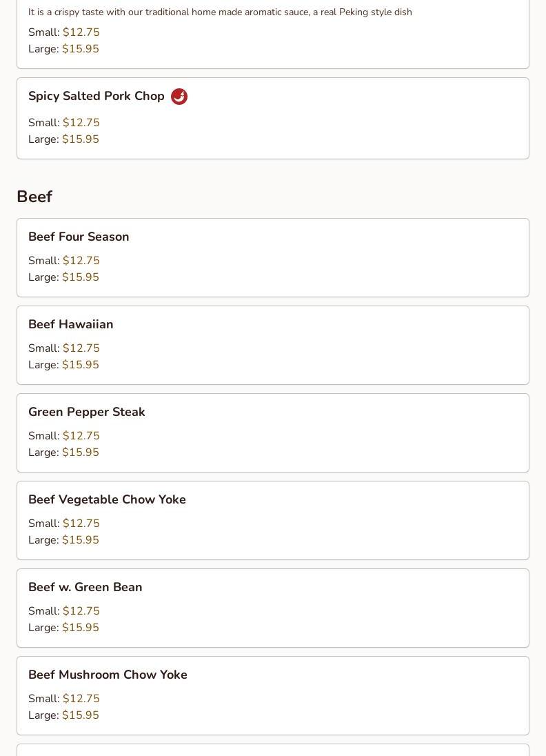The width and height of the screenshot is (546, 756).
Task: Select Beef Mushroom Chow Yoke title
Action: coord(108,675)
